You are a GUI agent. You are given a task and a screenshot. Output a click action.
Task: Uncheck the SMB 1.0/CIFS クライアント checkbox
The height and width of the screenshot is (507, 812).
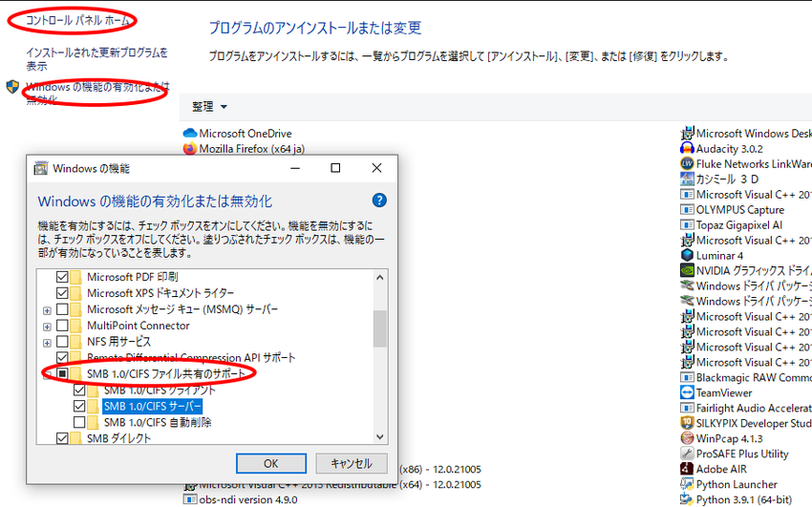click(x=79, y=391)
